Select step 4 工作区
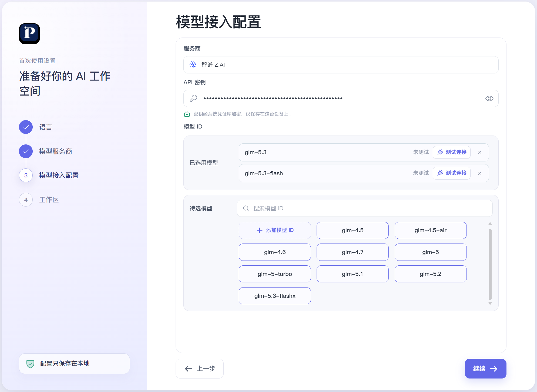Image resolution: width=537 pixels, height=392 pixels. coord(26,200)
